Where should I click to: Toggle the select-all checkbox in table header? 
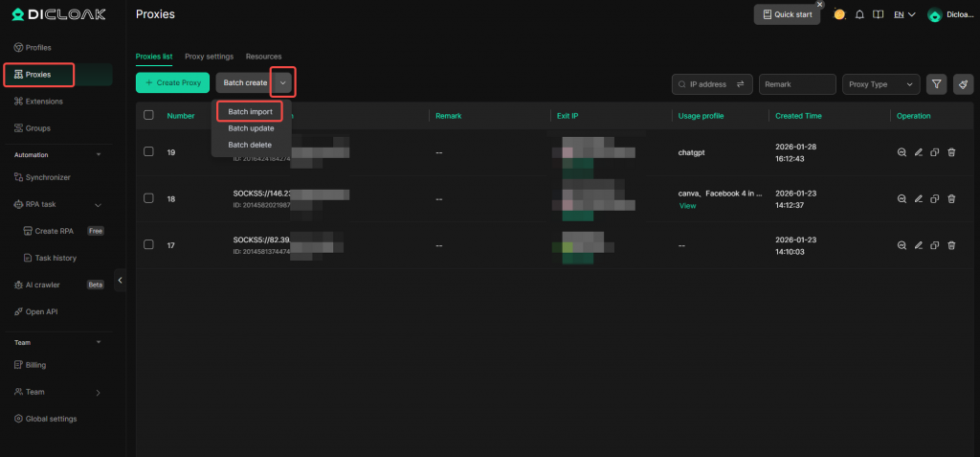148,115
